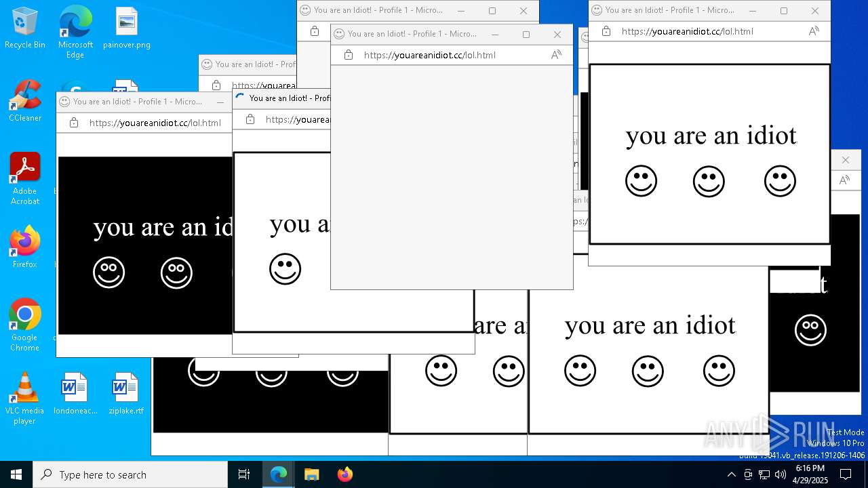Maximize the top-right Edge popup window
The height and width of the screenshot is (488, 868).
point(784,10)
